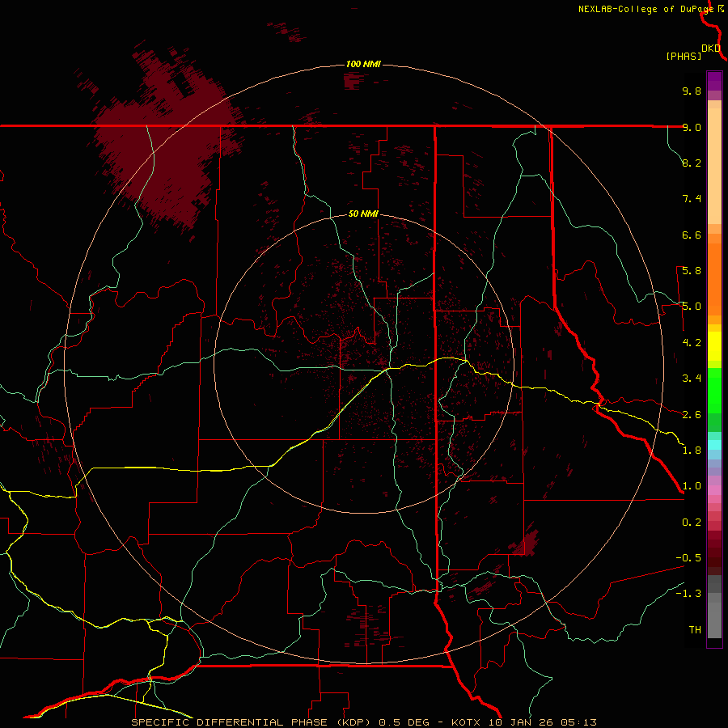The height and width of the screenshot is (728, 728).
Task: Pick the pink segment of the color bar
Action: pos(714,490)
